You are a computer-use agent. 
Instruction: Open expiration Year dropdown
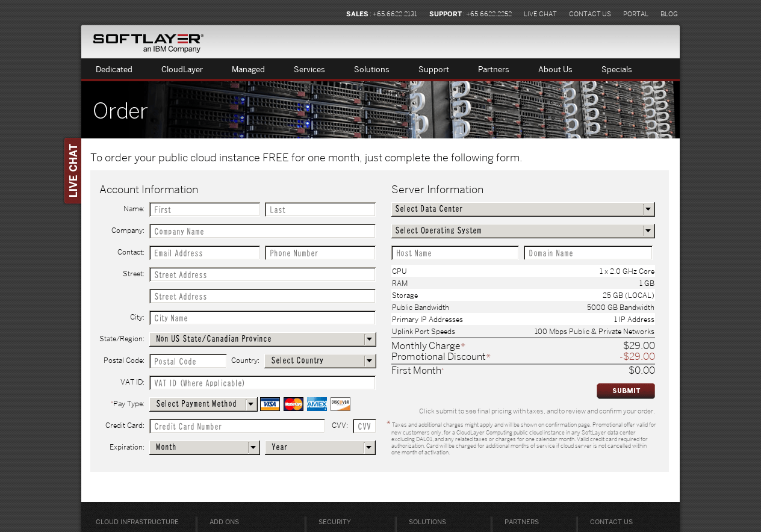(320, 447)
